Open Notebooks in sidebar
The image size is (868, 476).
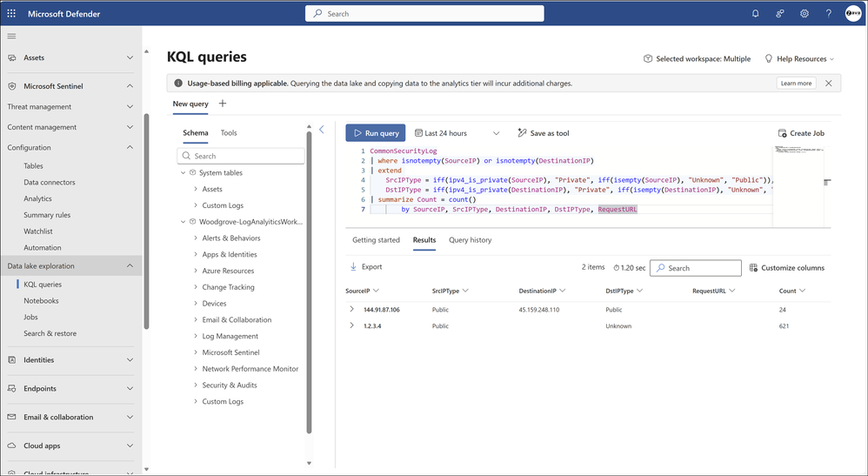point(41,300)
